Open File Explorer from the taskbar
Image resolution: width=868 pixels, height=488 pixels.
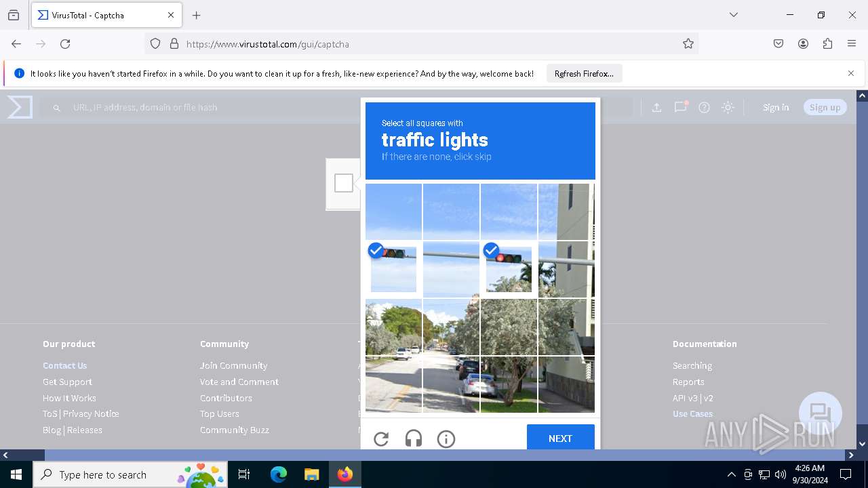pos(311,474)
